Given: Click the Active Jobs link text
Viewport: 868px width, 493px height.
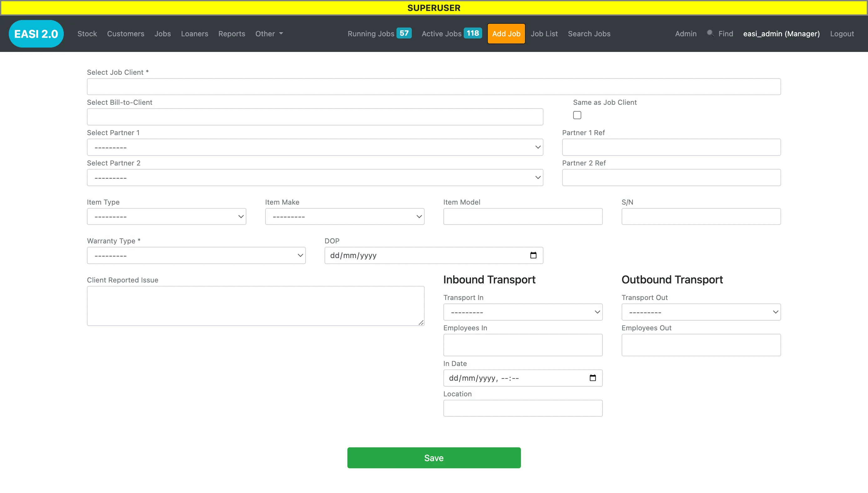Looking at the screenshot, I should (x=442, y=33).
